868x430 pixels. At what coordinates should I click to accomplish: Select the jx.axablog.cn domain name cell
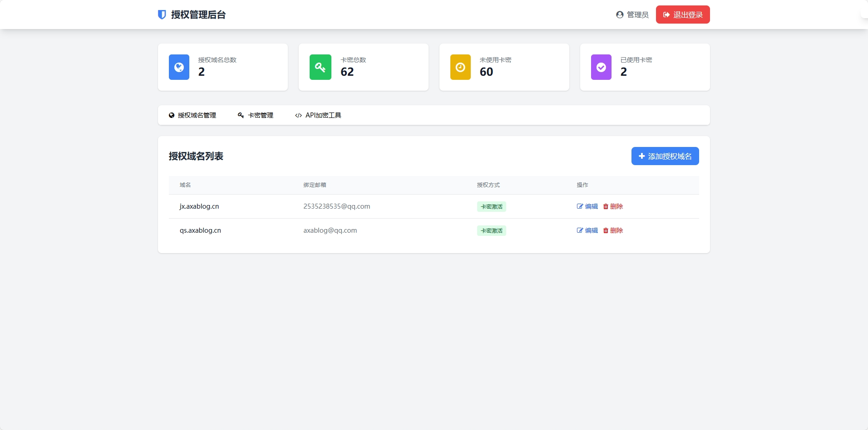click(x=199, y=206)
